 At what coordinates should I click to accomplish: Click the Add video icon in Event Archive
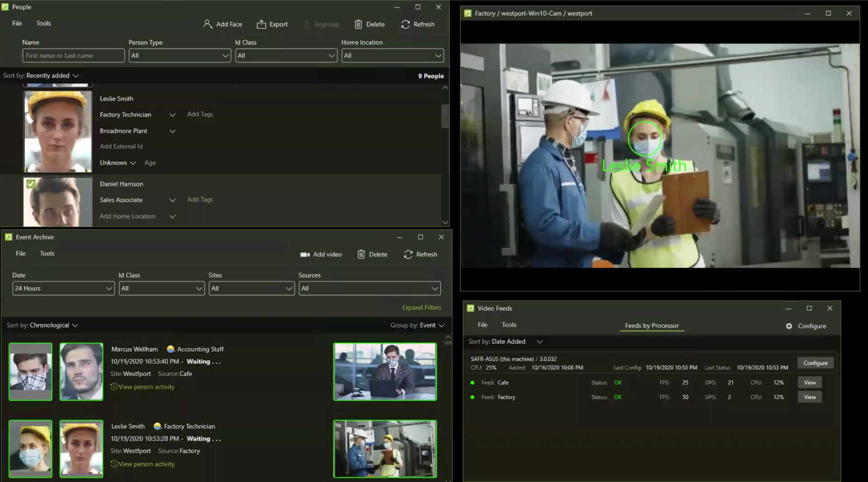306,254
